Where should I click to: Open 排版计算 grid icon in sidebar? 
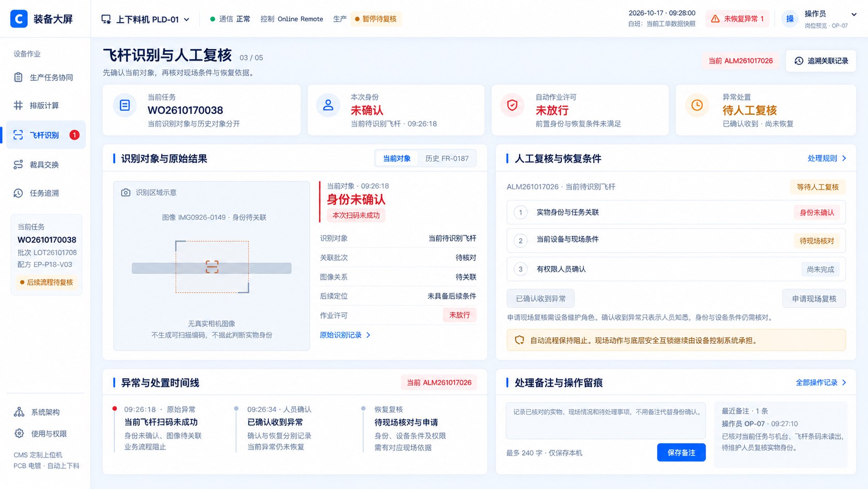(x=18, y=105)
